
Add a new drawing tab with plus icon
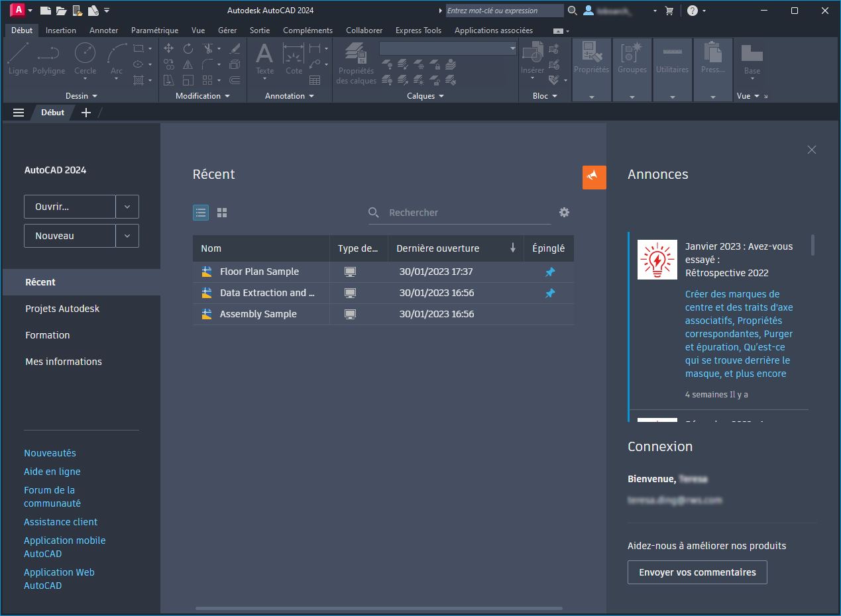pos(85,113)
